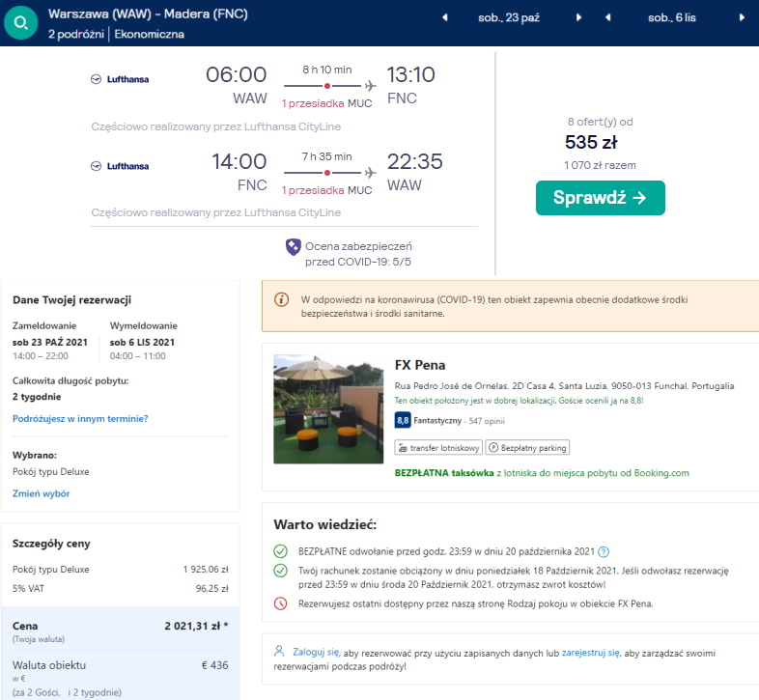Viewport: 759px width, 700px height.
Task: Click 'Pokój typu Deluxe' price 1 925,06 zł
Action: click(x=206, y=570)
